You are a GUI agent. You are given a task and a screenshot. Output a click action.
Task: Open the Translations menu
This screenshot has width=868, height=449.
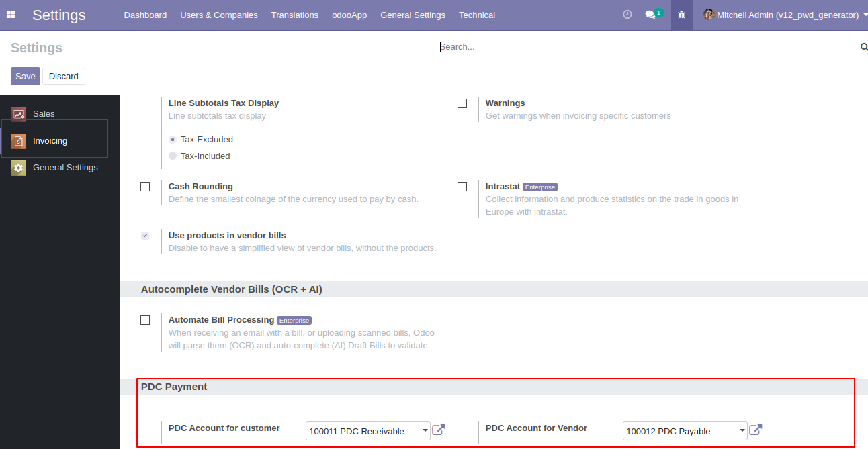[x=295, y=15]
